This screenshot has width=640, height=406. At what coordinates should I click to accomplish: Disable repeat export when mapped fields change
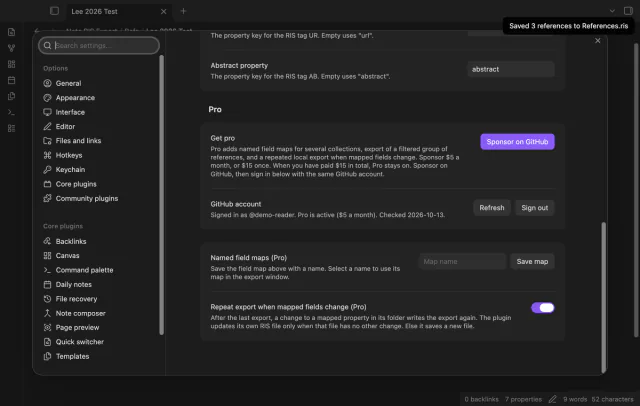point(542,308)
